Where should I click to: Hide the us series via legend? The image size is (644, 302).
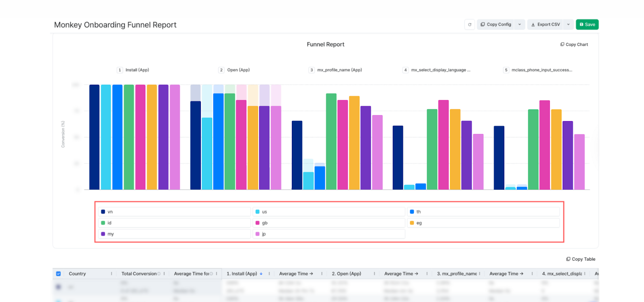(264, 212)
